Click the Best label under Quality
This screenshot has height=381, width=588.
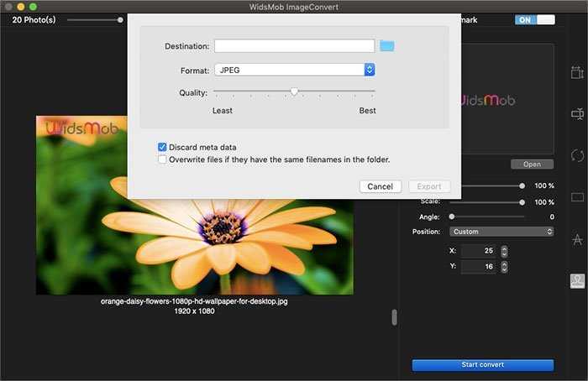tap(367, 111)
